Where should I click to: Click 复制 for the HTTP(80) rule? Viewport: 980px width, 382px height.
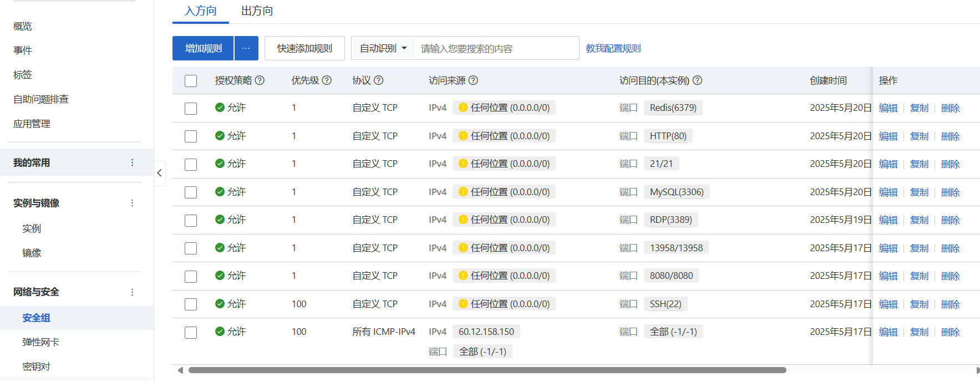[920, 136]
